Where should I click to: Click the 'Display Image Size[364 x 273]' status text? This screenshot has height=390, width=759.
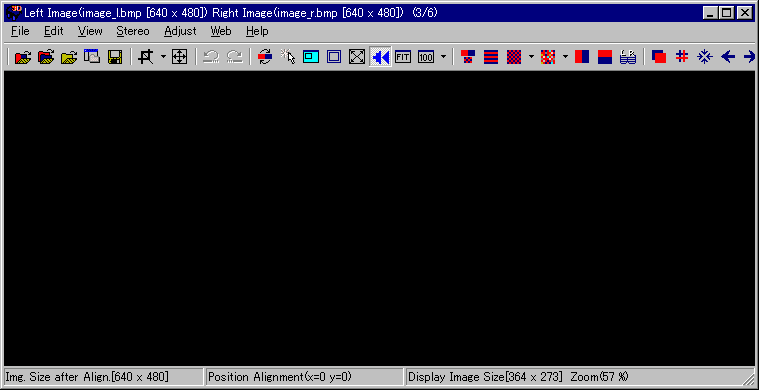click(x=486, y=377)
